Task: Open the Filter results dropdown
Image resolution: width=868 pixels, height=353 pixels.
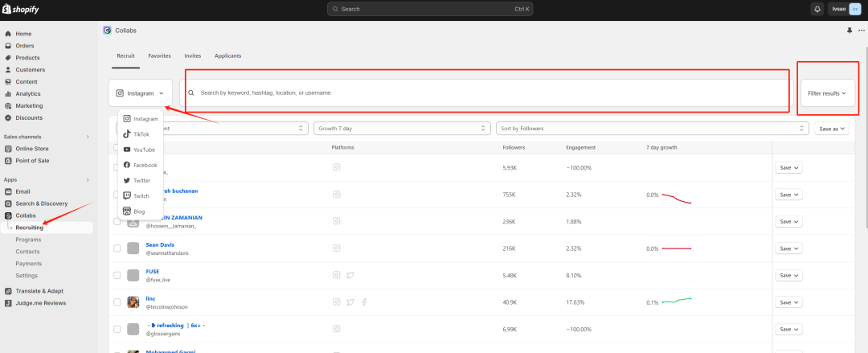Action: 828,93
